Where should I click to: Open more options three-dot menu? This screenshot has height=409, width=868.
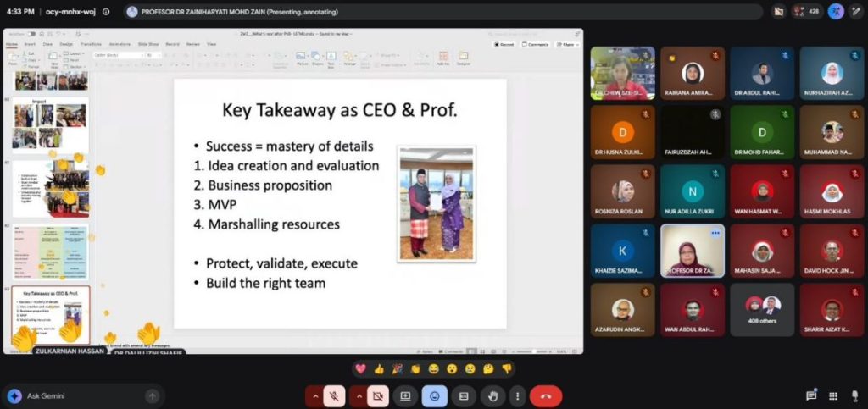[517, 395]
